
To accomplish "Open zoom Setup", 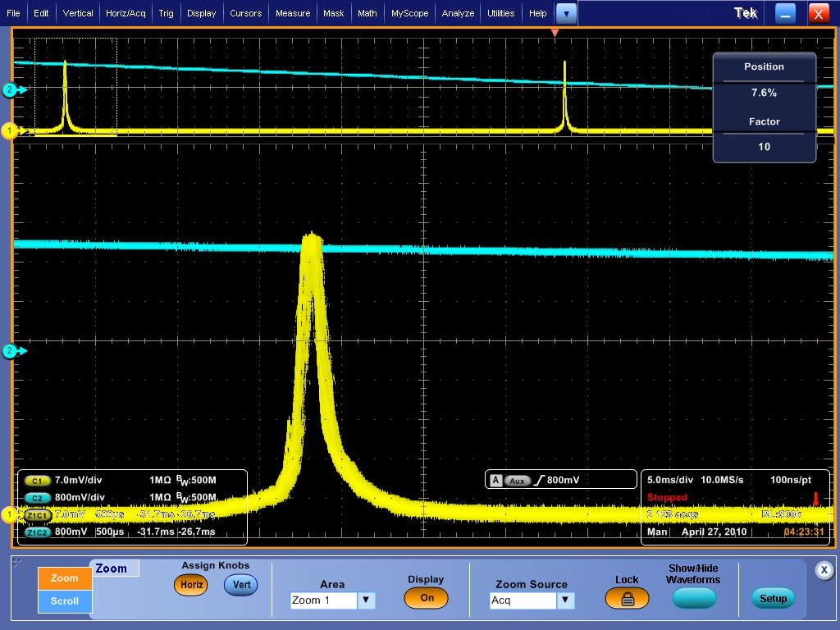I will point(773,598).
